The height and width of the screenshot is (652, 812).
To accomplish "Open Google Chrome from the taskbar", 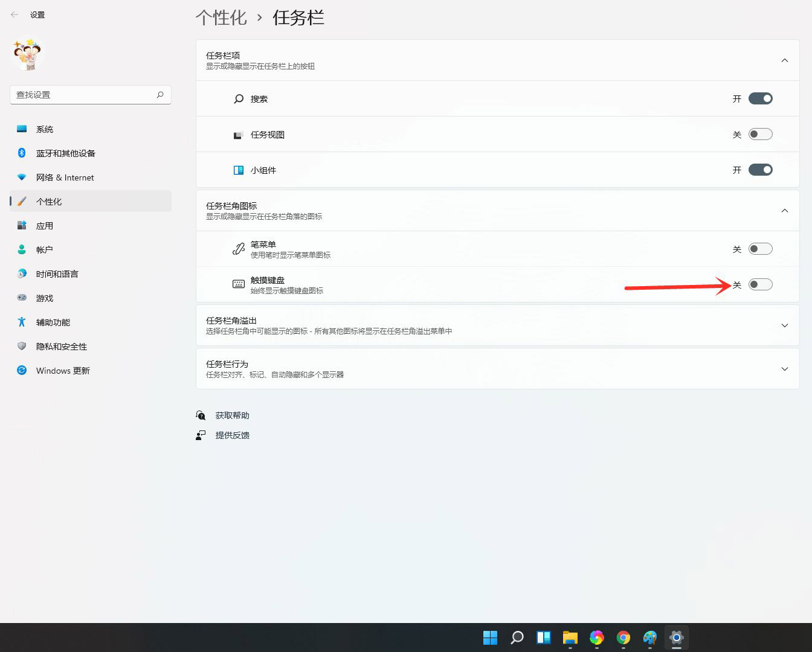I will (x=623, y=638).
